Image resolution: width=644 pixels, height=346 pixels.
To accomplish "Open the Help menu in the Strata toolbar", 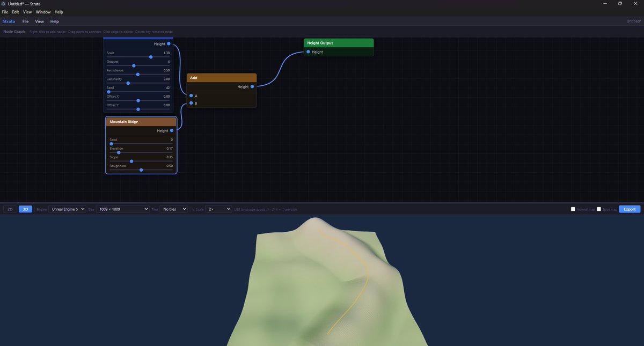I will [x=54, y=21].
